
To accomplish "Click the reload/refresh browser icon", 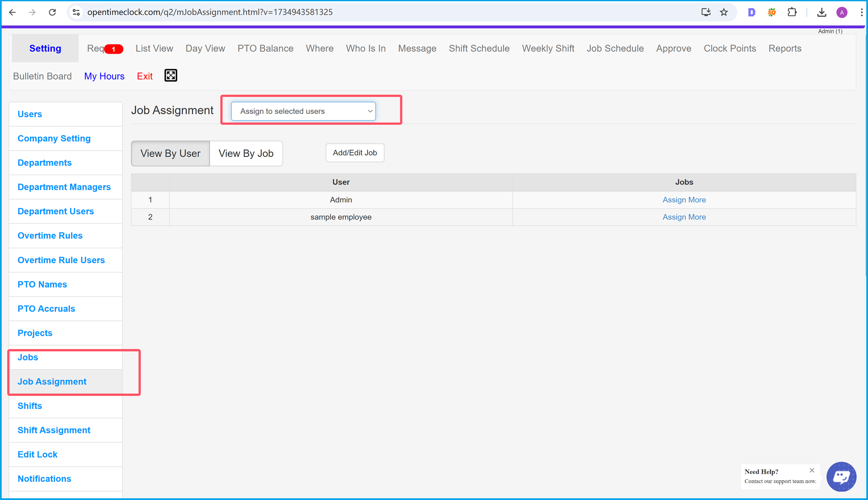I will click(52, 12).
